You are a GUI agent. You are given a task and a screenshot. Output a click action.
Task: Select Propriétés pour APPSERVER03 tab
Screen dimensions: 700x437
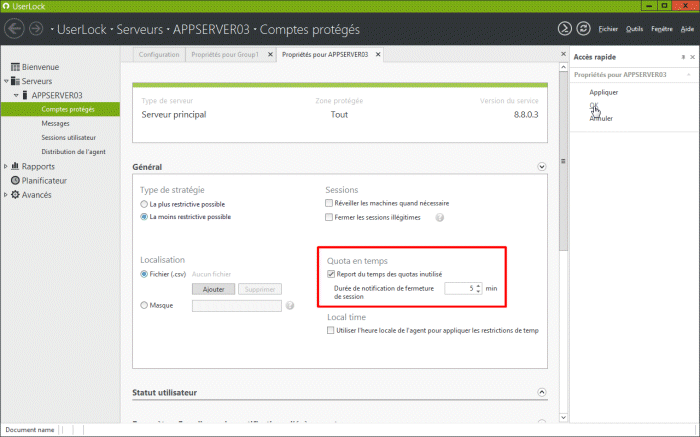coord(325,54)
